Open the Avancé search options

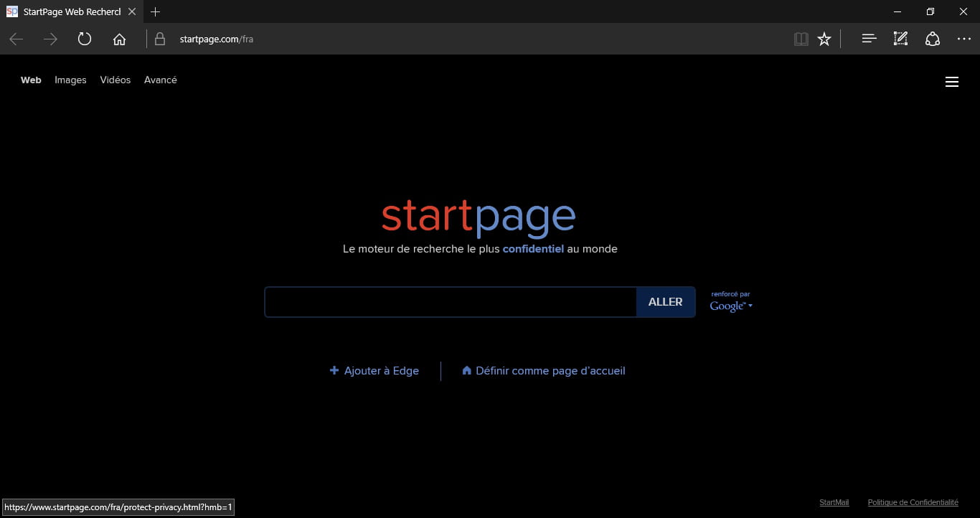161,80
